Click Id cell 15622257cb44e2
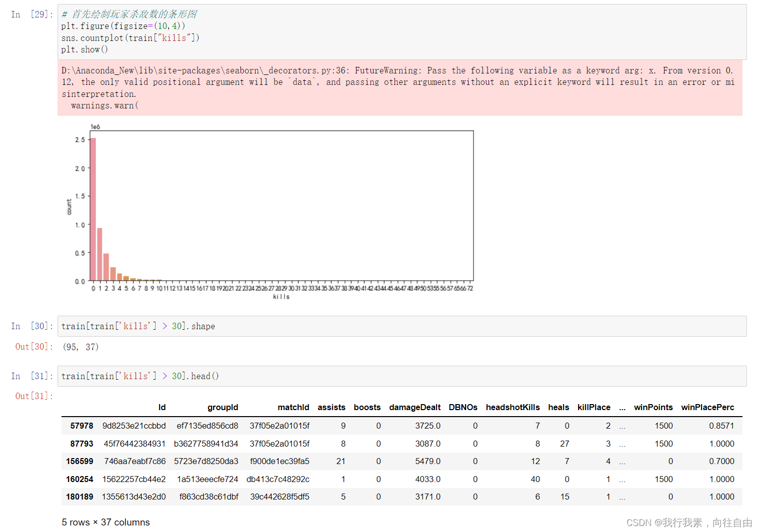The image size is (759, 532). pyautogui.click(x=134, y=480)
